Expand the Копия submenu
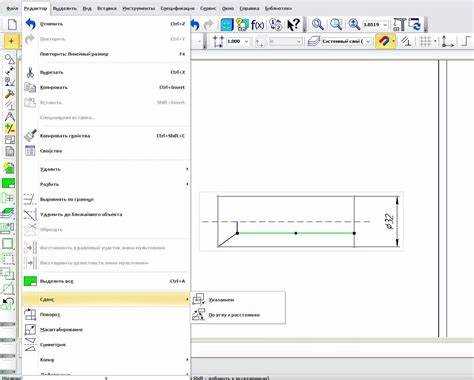Viewport: 474px width, 380px height. [x=106, y=360]
